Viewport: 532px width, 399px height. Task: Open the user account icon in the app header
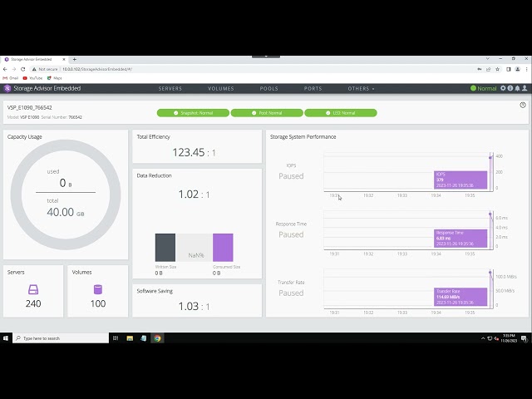525,88
